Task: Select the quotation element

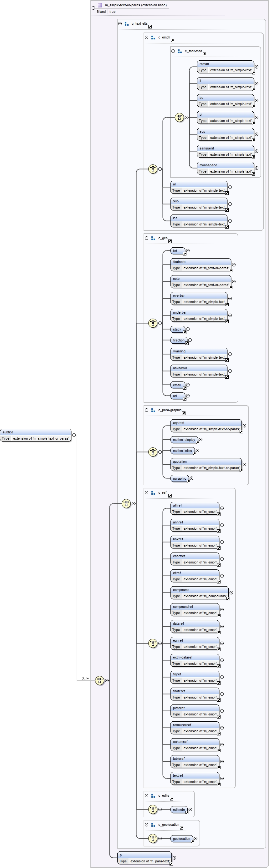Action: click(206, 464)
